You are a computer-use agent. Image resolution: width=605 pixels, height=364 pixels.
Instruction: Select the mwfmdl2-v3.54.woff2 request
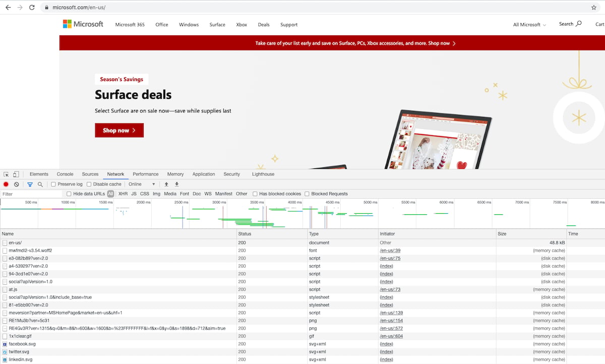(x=302, y=251)
